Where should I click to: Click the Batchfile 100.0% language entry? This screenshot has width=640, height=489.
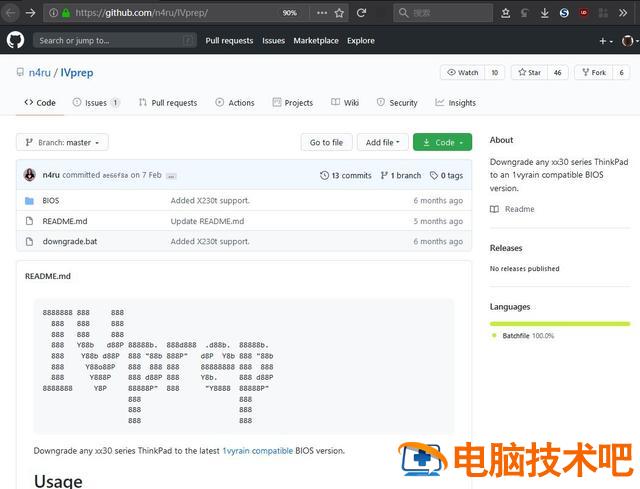coord(523,336)
